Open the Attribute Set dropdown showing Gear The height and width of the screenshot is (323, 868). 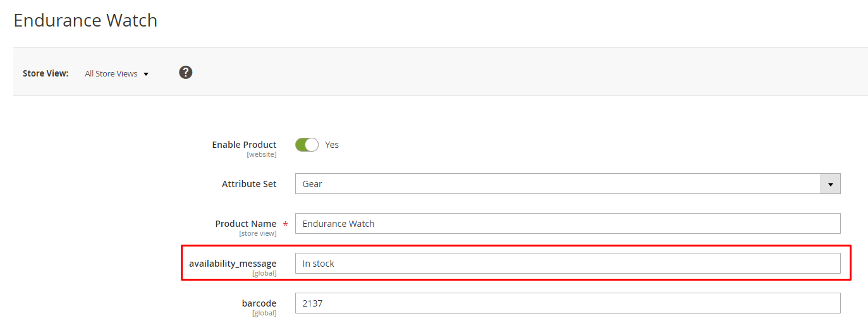[568, 184]
